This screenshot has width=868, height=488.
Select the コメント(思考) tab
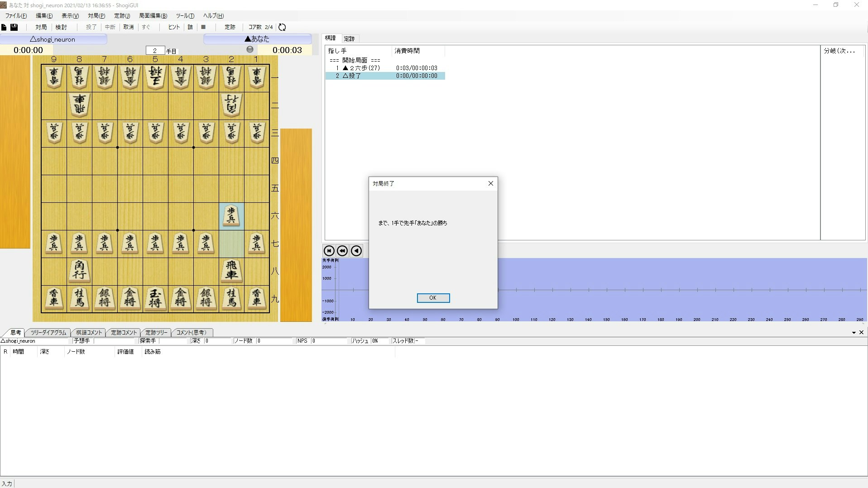192,332
